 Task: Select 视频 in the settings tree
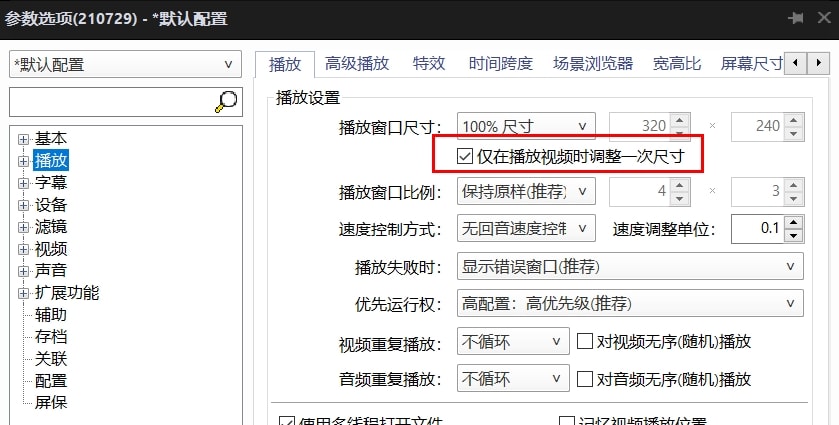tap(51, 248)
